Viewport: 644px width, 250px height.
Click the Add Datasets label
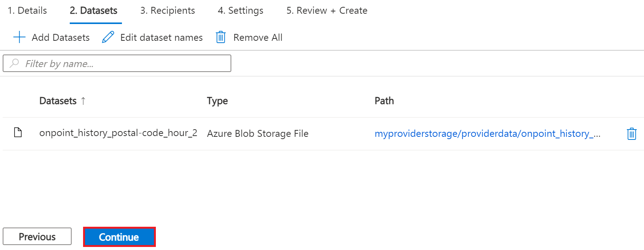coord(61,37)
